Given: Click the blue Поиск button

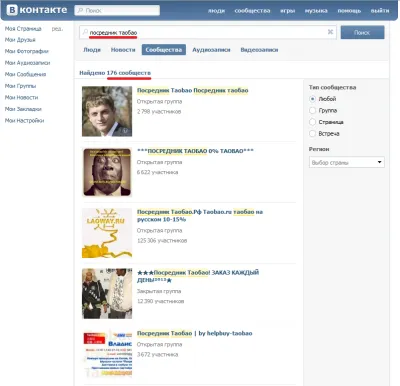Looking at the screenshot, I should [x=362, y=32].
